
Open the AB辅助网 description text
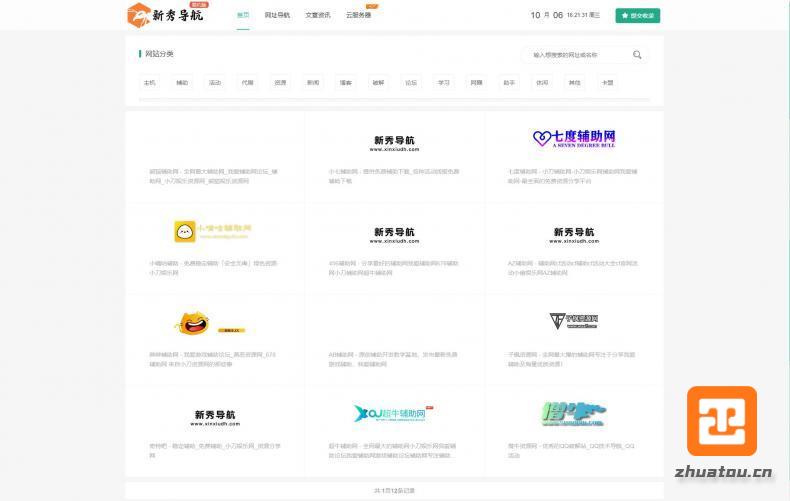pyautogui.click(x=393, y=359)
